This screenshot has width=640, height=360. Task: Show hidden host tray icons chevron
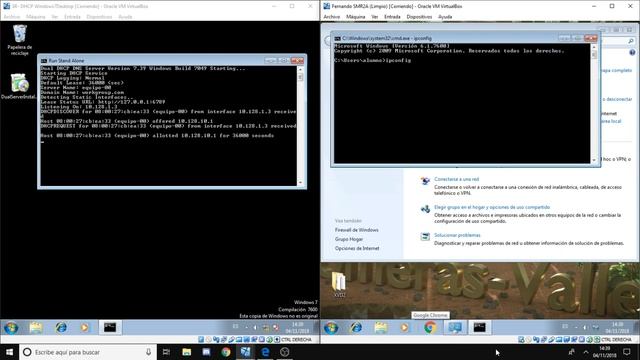586,352
